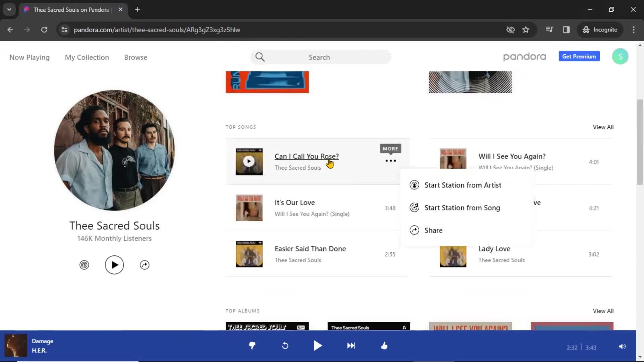Click the share/forward artist icon

(x=145, y=264)
